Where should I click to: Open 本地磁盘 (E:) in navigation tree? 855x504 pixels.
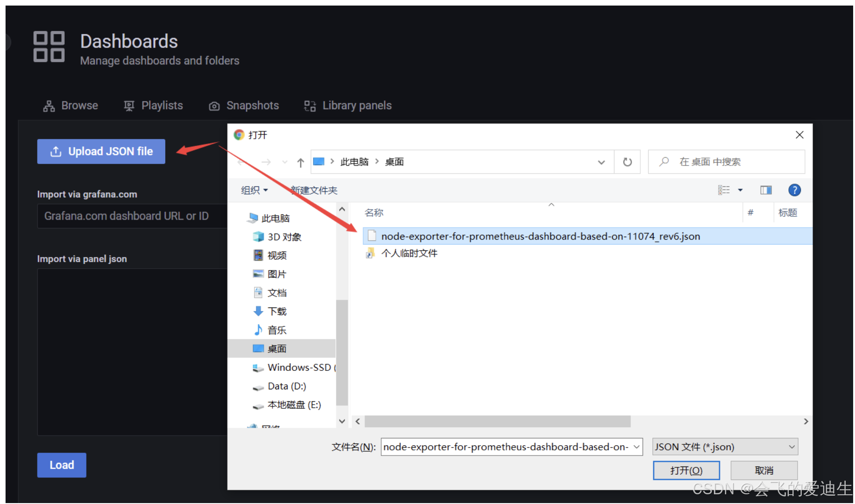(x=287, y=405)
